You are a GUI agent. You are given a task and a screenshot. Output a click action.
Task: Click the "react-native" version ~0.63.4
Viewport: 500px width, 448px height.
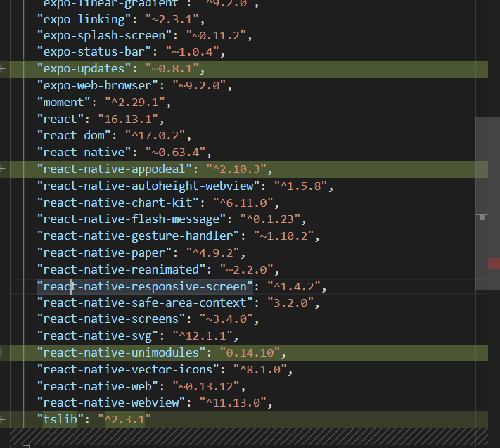point(176,152)
